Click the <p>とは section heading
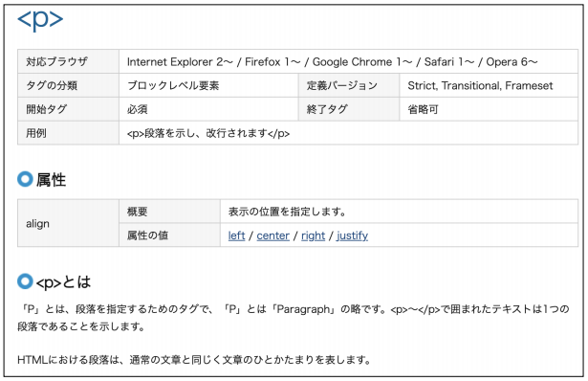The image size is (588, 381). tap(63, 281)
